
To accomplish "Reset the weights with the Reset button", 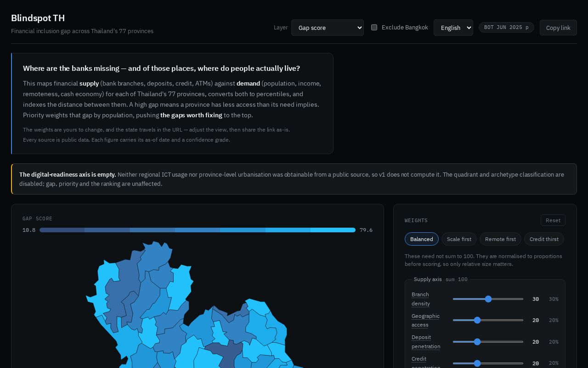I will [x=553, y=220].
